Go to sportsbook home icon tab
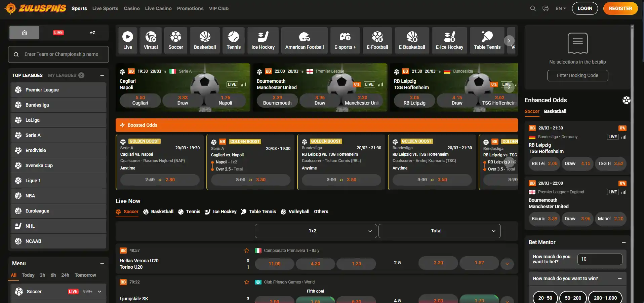644x303 pixels. 24,33
